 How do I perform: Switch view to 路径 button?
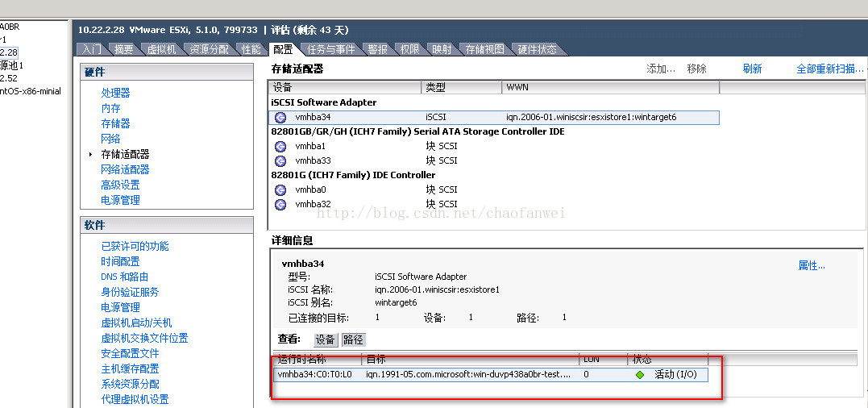353,340
